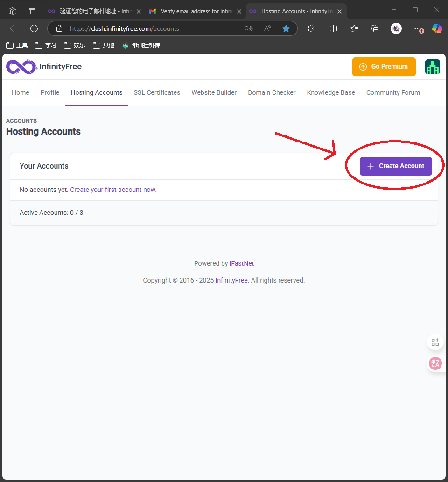Viewport: 448px width, 482px height.
Task: Open the Profile nav item
Action: [50, 92]
